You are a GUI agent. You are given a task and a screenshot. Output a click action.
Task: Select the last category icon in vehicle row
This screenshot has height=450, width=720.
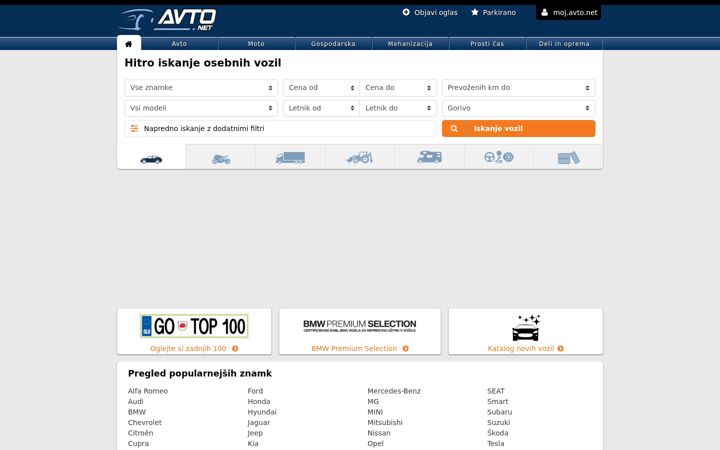point(568,158)
